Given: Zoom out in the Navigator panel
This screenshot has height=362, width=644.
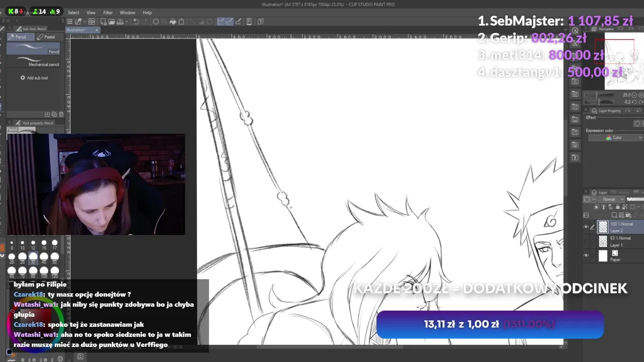Looking at the screenshot, I should [634, 95].
